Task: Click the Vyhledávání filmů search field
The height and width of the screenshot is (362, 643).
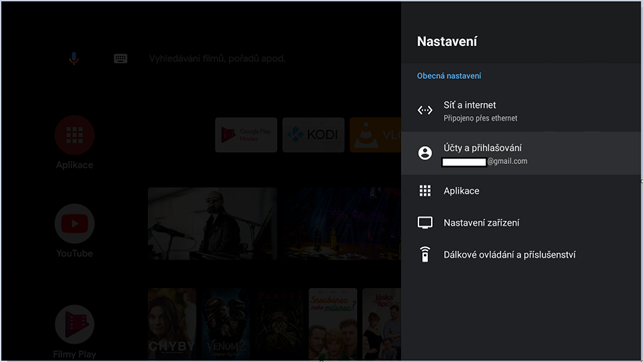Action: (x=217, y=59)
